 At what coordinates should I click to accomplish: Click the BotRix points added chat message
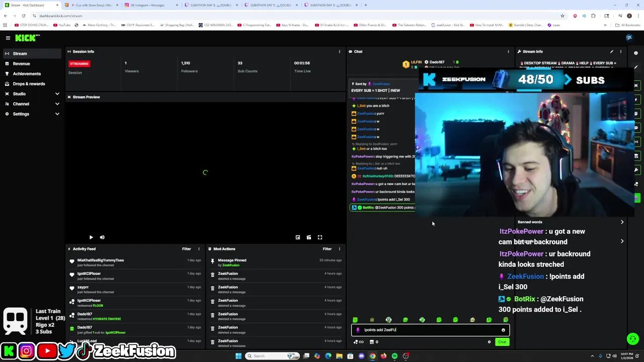(383, 208)
